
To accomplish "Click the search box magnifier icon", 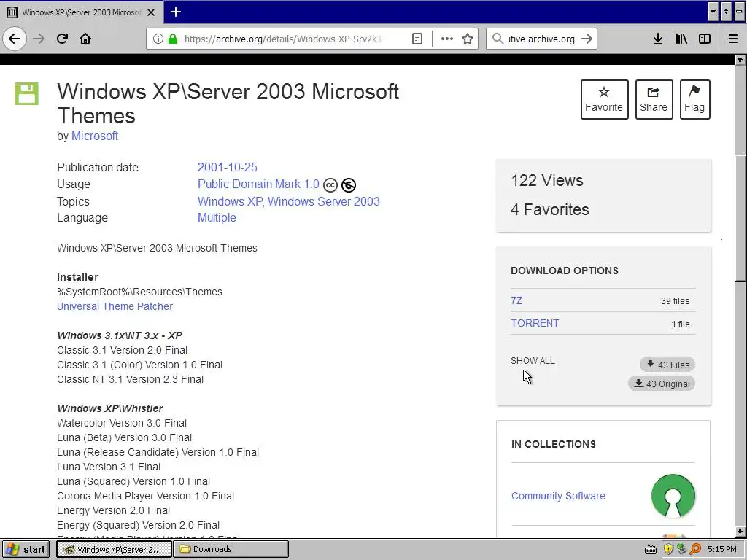I will point(498,39).
